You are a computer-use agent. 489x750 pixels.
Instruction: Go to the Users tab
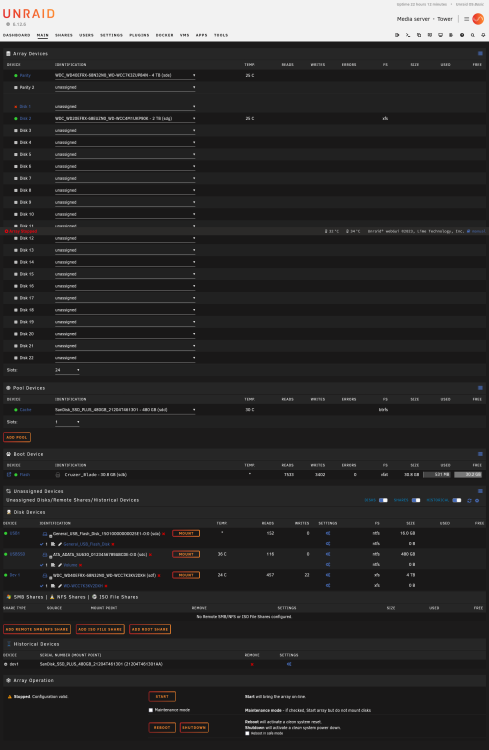[86, 35]
